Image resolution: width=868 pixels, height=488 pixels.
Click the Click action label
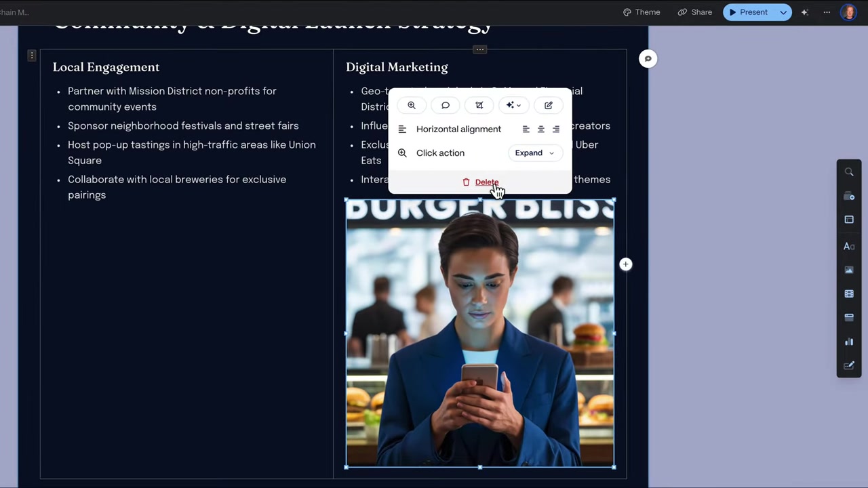click(440, 153)
